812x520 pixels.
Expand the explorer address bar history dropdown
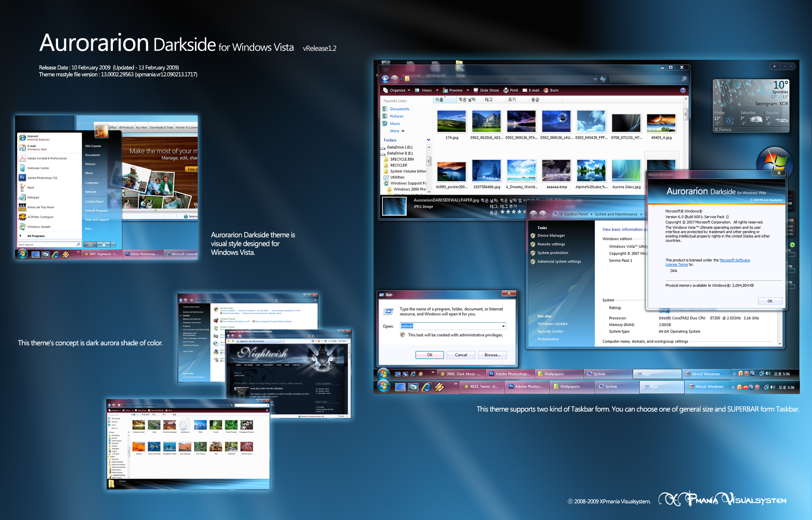595,79
